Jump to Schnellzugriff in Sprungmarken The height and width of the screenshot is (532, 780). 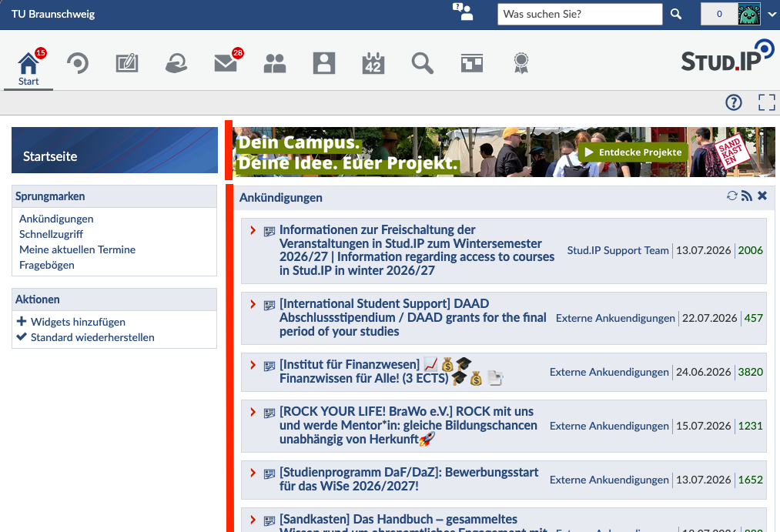(52, 234)
